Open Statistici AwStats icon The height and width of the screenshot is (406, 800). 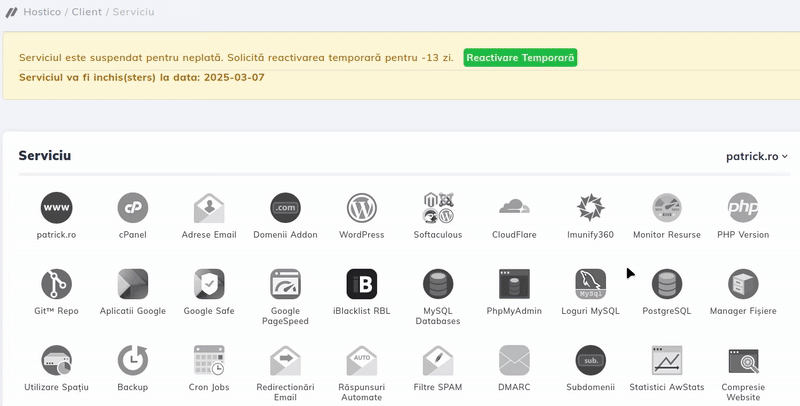coord(667,360)
